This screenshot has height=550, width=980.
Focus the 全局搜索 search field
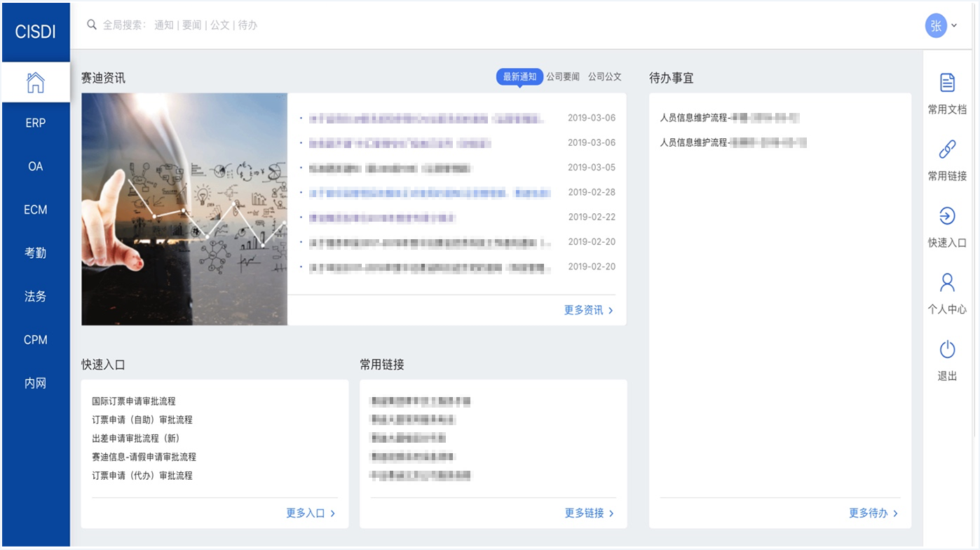[x=180, y=25]
